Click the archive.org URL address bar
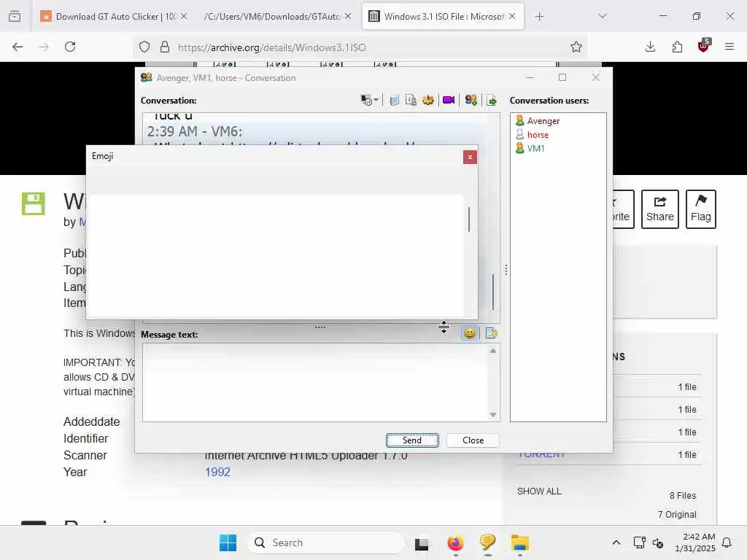This screenshot has width=747, height=560. click(360, 47)
